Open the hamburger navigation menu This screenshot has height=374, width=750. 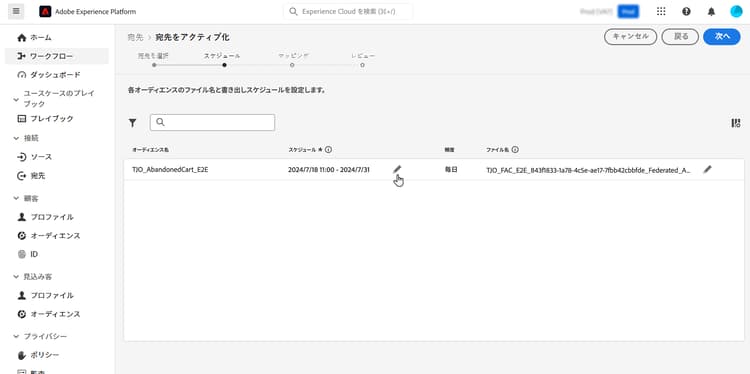pyautogui.click(x=16, y=11)
